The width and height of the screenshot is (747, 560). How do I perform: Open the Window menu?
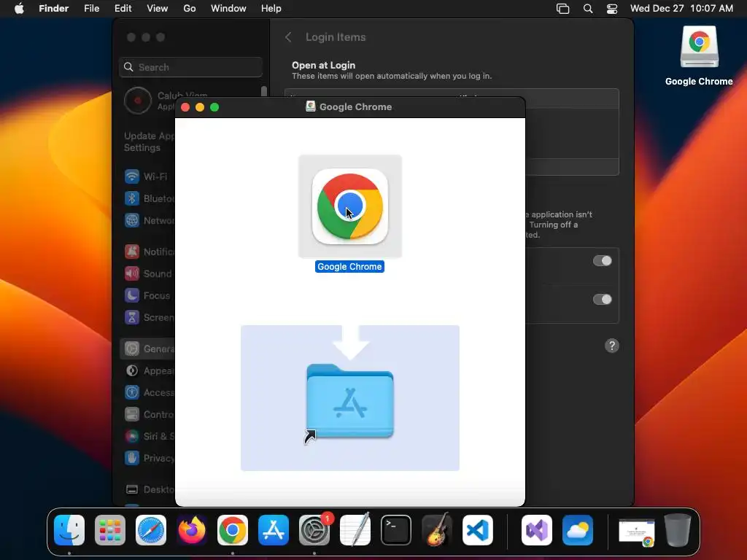click(x=228, y=9)
